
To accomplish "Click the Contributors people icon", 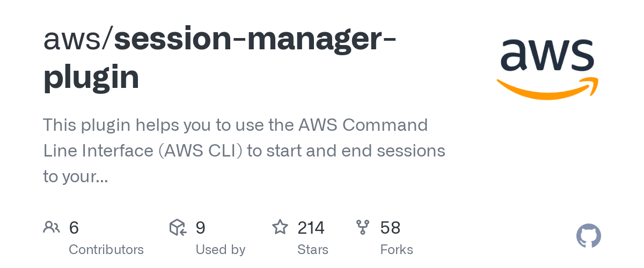I will click(52, 228).
